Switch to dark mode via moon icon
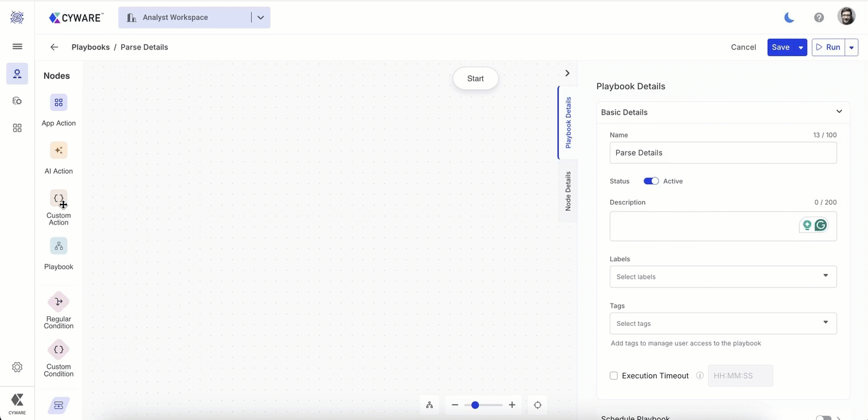 pyautogui.click(x=789, y=17)
